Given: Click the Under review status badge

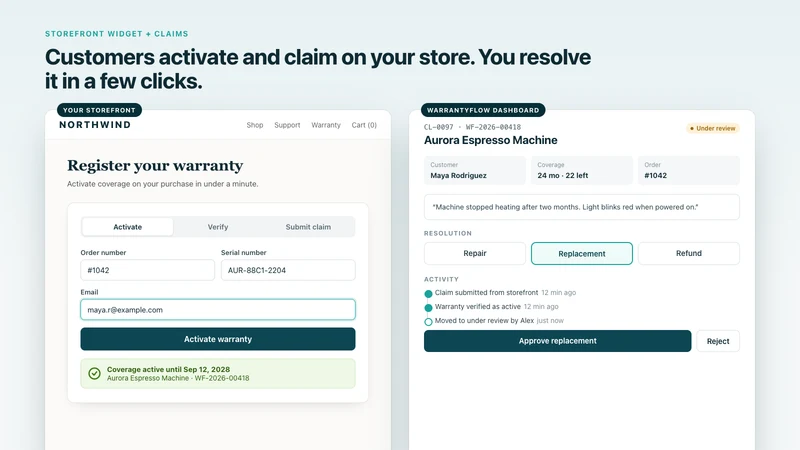Looking at the screenshot, I should 713,128.
